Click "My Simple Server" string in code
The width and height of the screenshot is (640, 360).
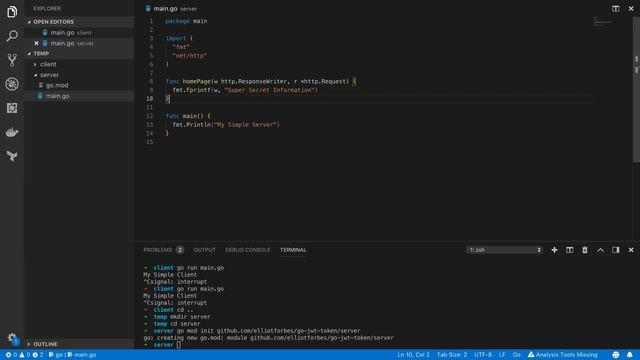(245, 125)
